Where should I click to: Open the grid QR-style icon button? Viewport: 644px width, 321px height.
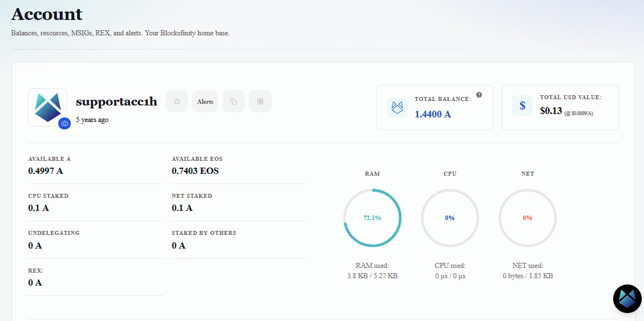[260, 101]
